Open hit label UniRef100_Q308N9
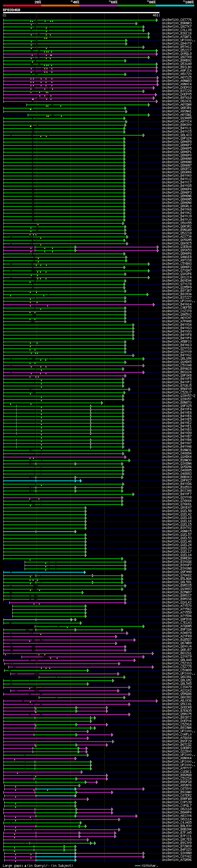The width and height of the screenshot is (197, 868). [x=177, y=853]
